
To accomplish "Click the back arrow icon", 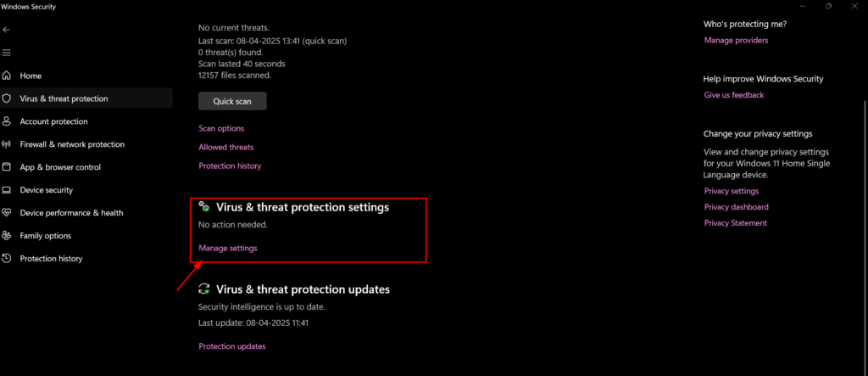I will (7, 30).
